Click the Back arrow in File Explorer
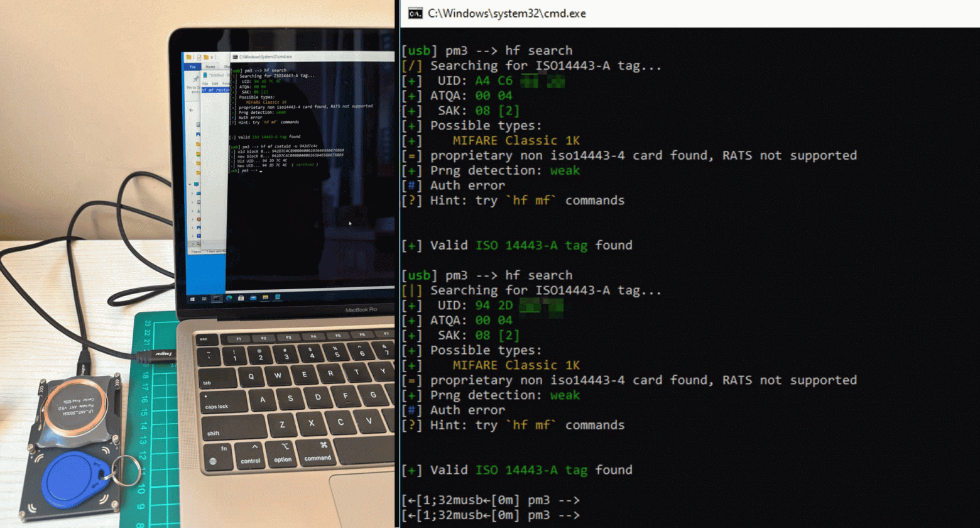980x528 pixels. pyautogui.click(x=192, y=110)
